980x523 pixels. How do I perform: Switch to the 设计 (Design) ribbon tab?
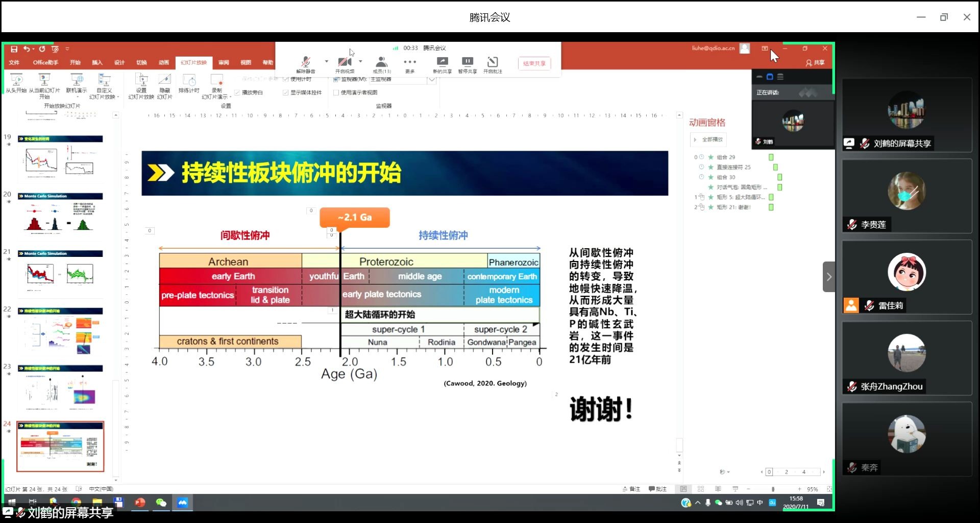(119, 62)
